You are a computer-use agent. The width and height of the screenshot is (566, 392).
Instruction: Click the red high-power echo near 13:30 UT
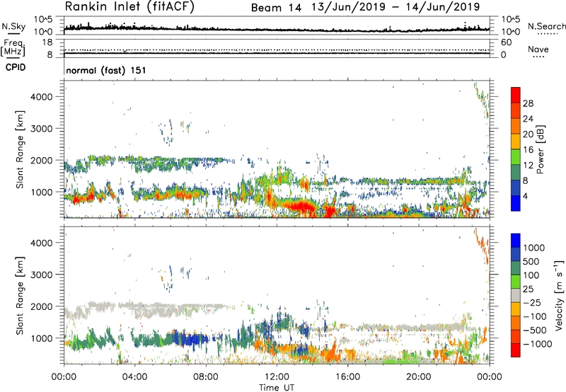coord(301,207)
